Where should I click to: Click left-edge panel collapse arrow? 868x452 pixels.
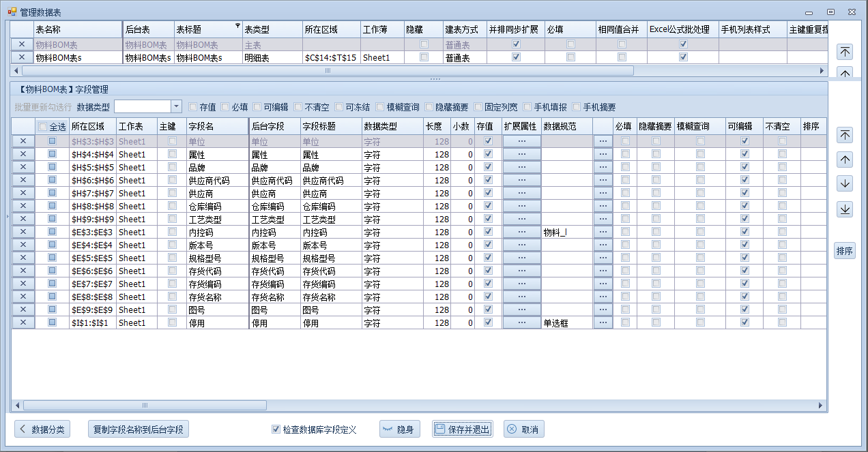click(x=7, y=217)
